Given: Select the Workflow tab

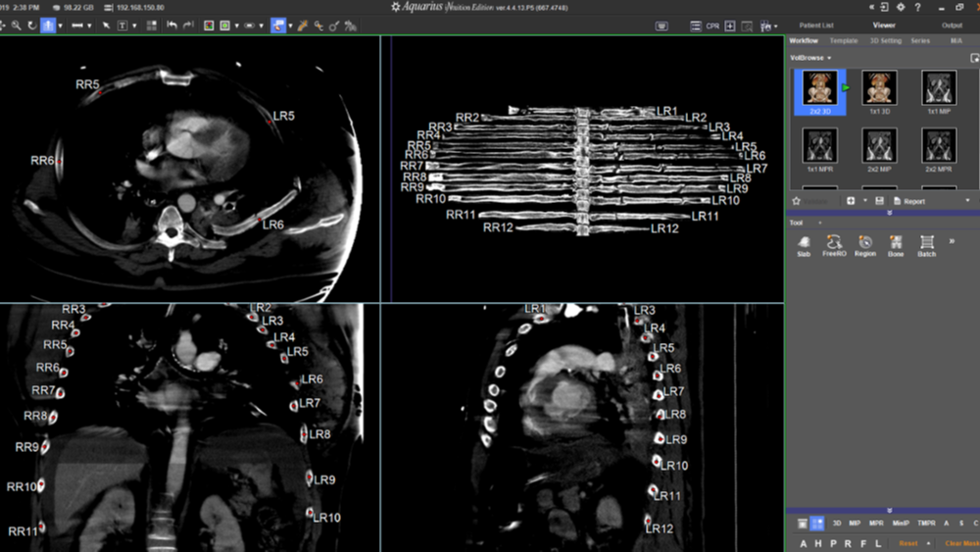Looking at the screenshot, I should coord(804,40).
